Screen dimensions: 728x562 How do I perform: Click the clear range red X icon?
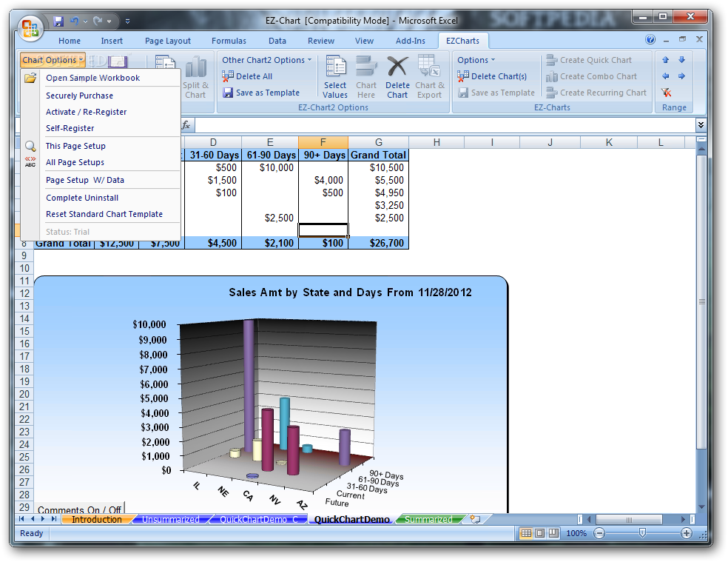[x=667, y=93]
